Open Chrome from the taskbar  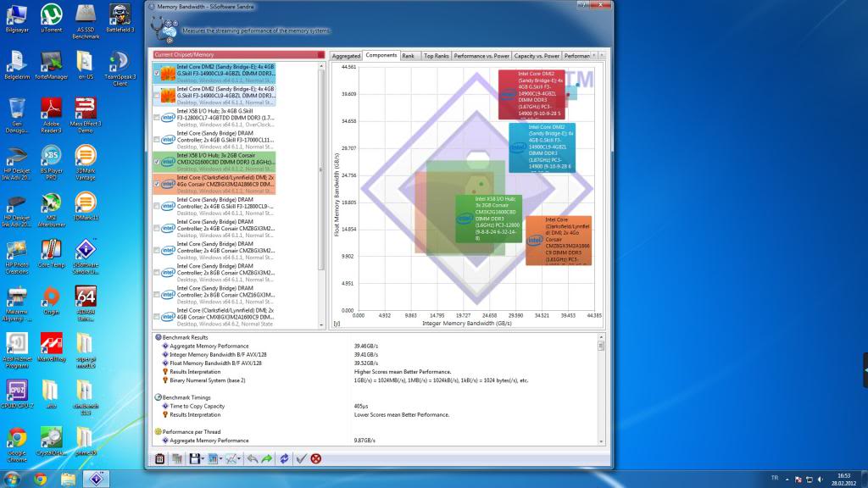coord(40,479)
